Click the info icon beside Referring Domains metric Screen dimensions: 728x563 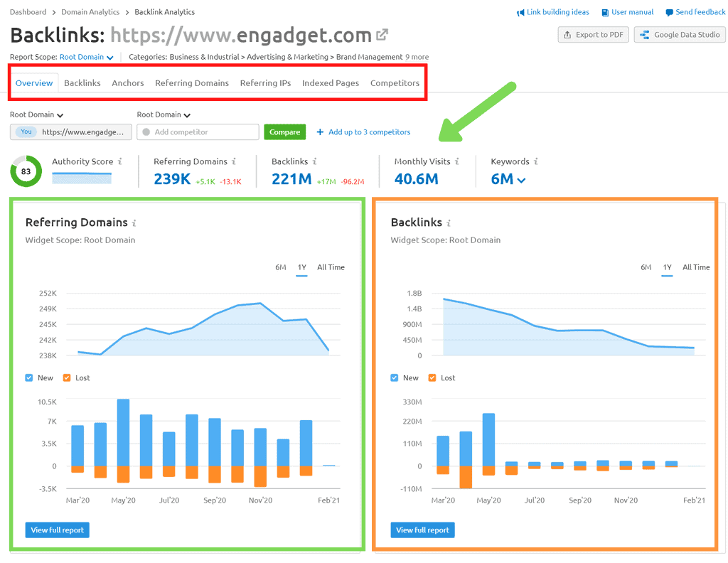pos(234,161)
